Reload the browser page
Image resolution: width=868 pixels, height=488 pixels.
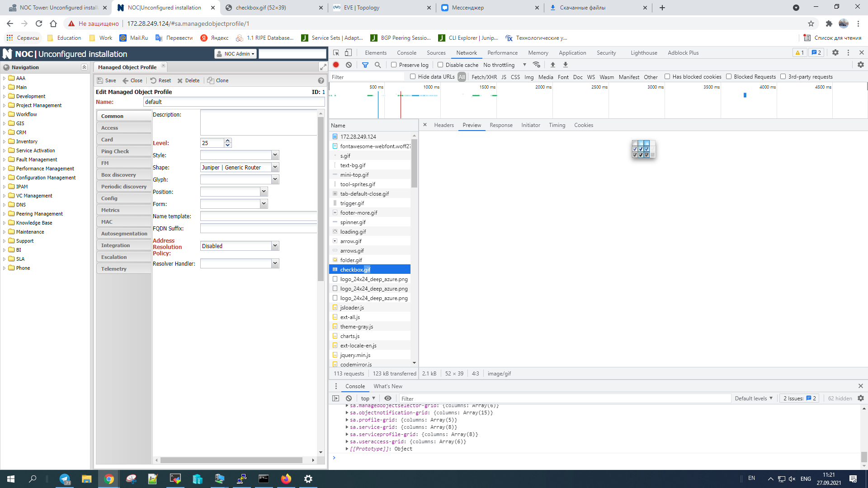click(39, 23)
